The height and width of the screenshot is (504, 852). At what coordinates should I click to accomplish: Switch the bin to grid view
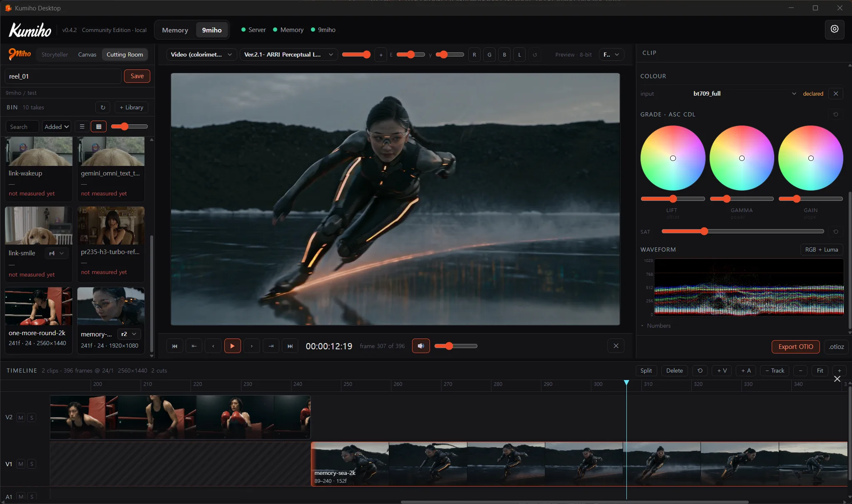pyautogui.click(x=99, y=126)
